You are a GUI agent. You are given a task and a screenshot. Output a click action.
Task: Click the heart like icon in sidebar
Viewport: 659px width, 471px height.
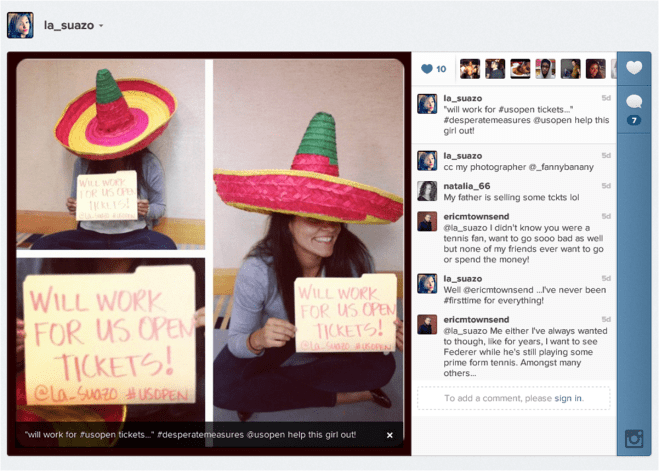coord(633,68)
